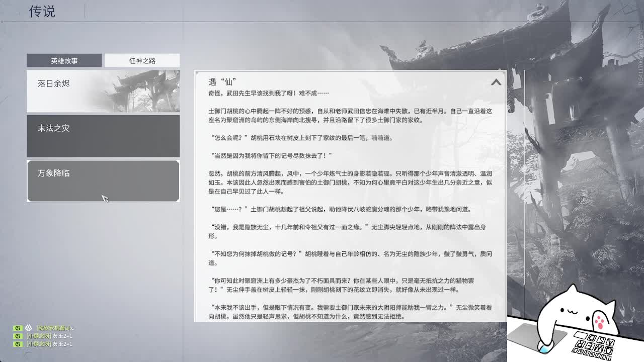Click the globe icon on the second 小顾念呀 message
This screenshot has width=644, height=362.
[18, 344]
